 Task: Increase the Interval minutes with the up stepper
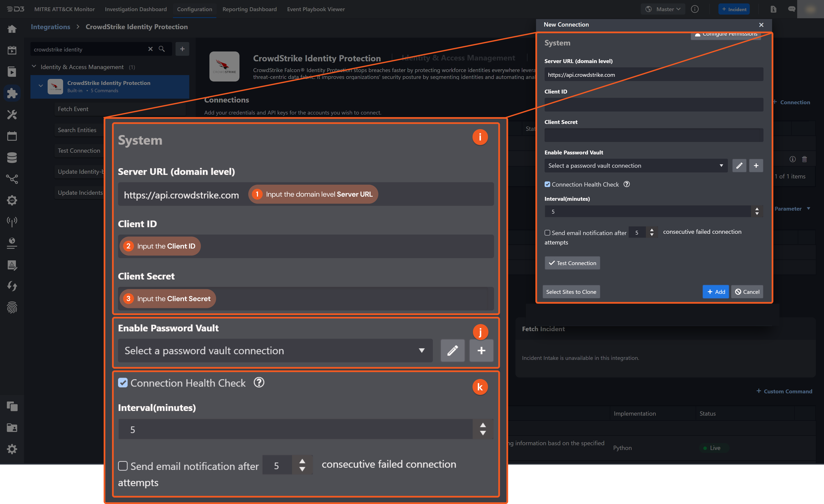[x=483, y=425]
